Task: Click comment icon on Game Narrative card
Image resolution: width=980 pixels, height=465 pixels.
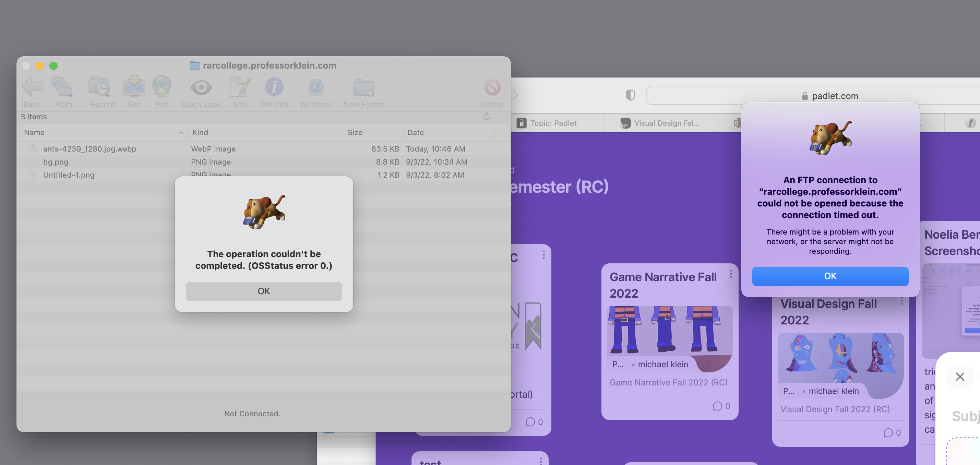Action: pyautogui.click(x=717, y=406)
